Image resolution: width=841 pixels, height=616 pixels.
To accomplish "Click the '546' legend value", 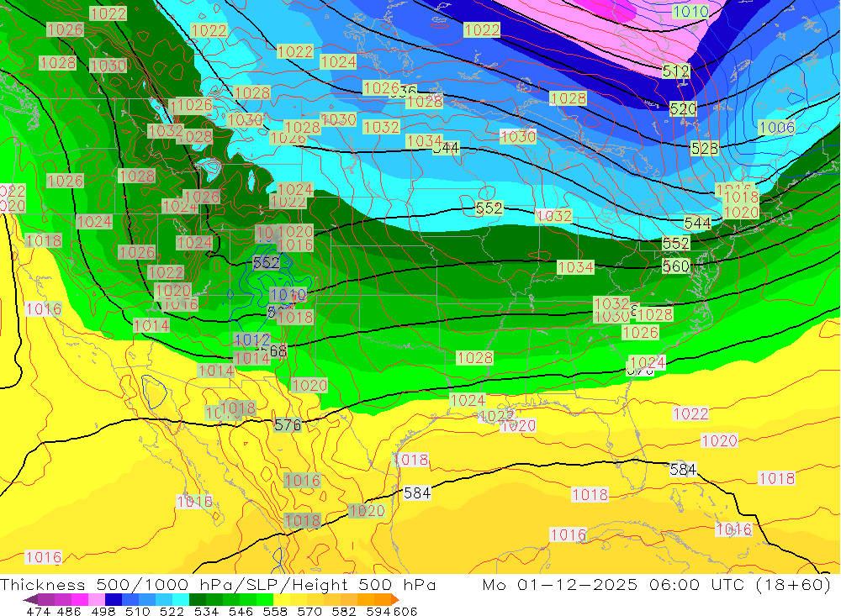I will coord(241,611).
